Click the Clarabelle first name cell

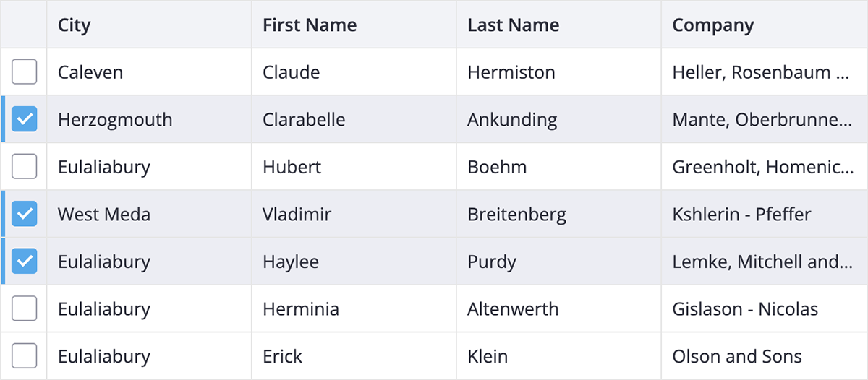click(354, 119)
